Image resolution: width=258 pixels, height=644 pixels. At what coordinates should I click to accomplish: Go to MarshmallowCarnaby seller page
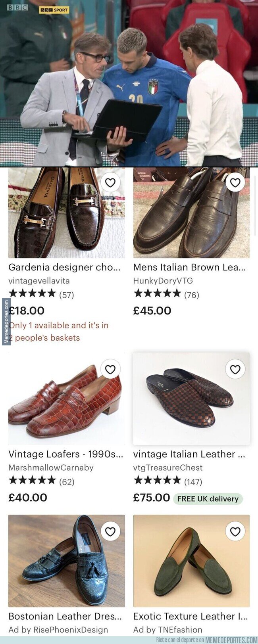point(51,468)
